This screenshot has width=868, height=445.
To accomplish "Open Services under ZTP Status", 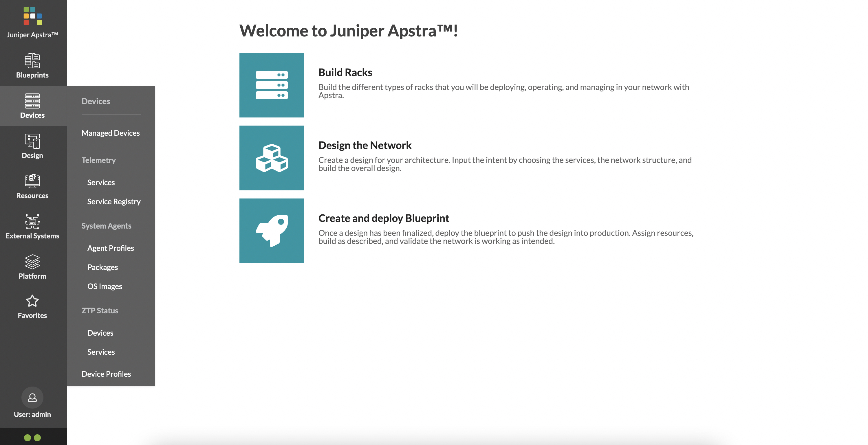I will pos(101,352).
